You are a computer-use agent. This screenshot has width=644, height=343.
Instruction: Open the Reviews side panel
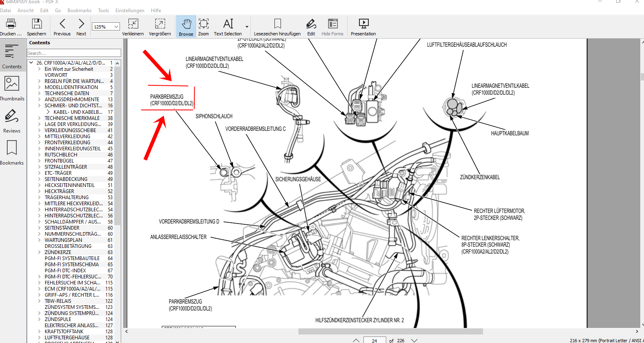(x=12, y=120)
